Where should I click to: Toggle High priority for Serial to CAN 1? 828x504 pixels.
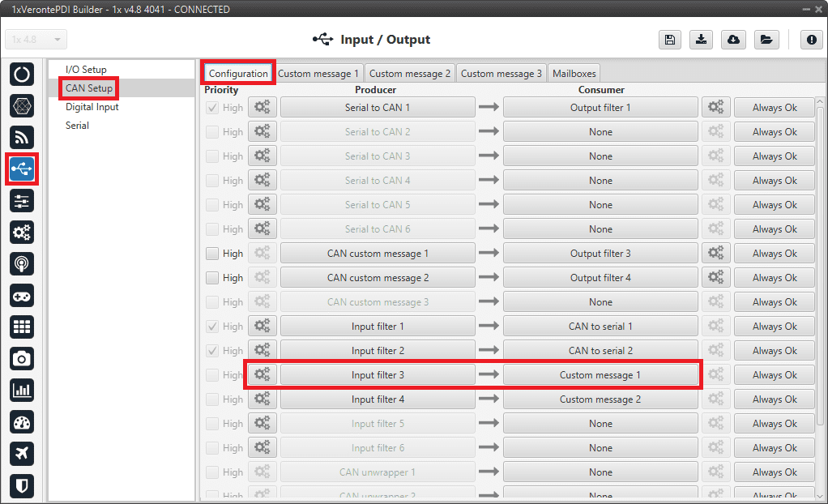point(212,108)
